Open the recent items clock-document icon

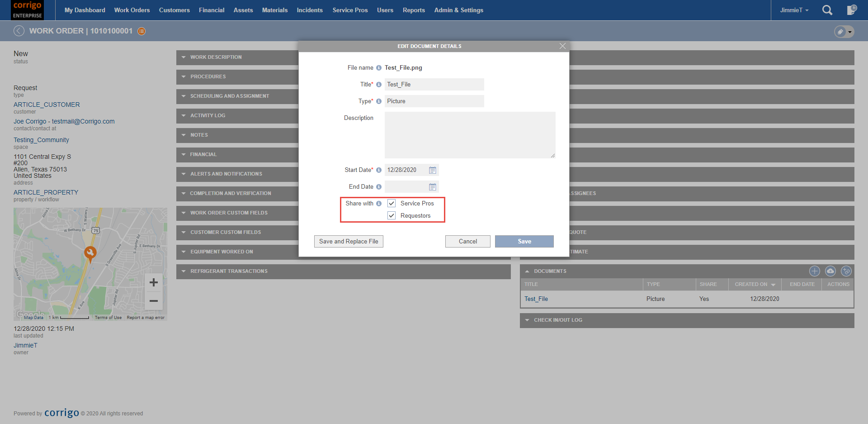coord(851,10)
